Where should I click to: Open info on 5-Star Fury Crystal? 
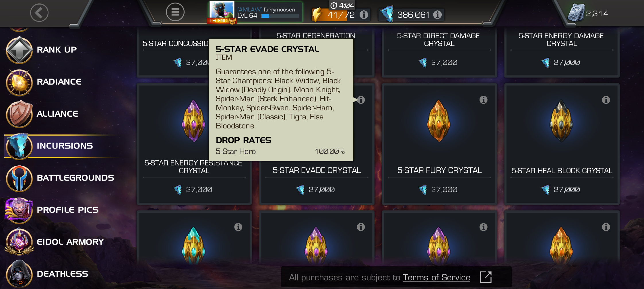pyautogui.click(x=483, y=100)
